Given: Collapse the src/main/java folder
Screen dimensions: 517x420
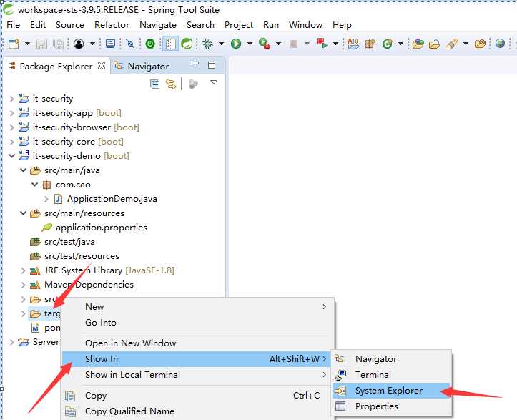Looking at the screenshot, I should (x=23, y=170).
